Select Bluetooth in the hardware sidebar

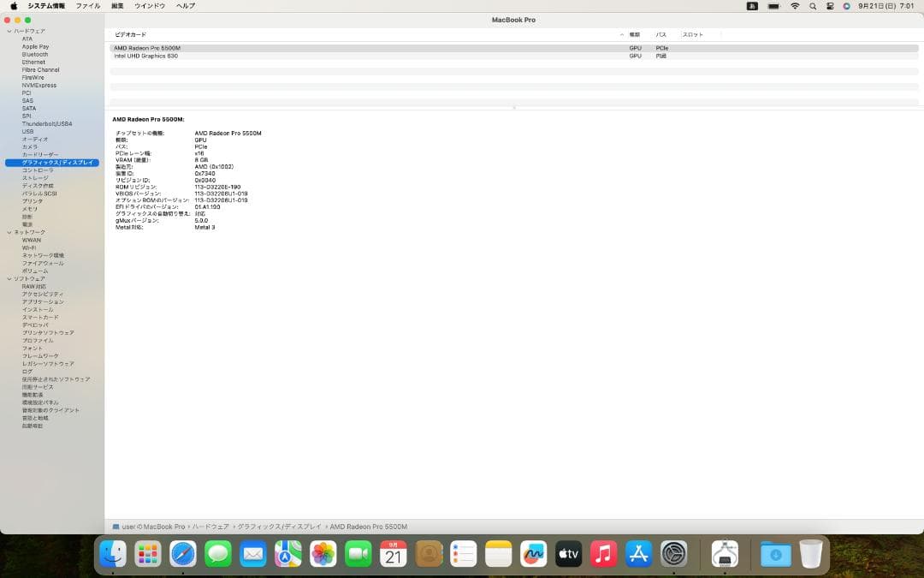(x=34, y=54)
